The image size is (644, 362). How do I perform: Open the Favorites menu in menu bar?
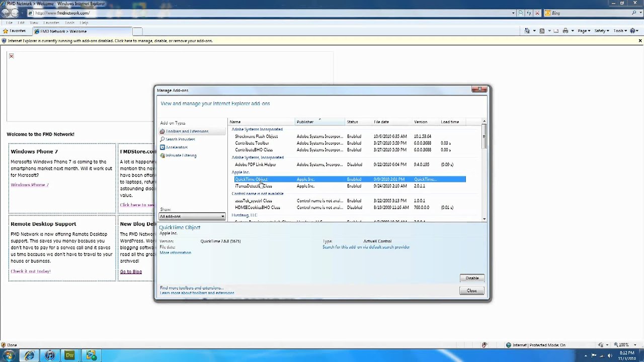coord(51,23)
